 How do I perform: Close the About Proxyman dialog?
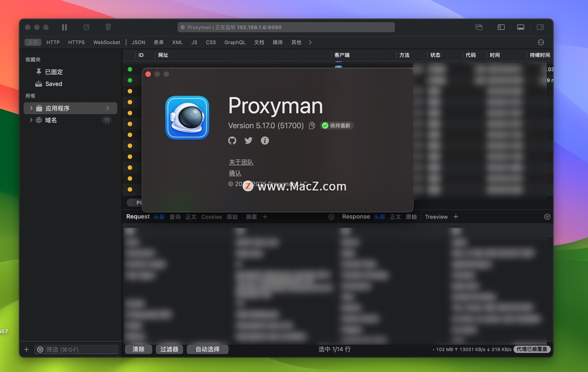[x=148, y=74]
